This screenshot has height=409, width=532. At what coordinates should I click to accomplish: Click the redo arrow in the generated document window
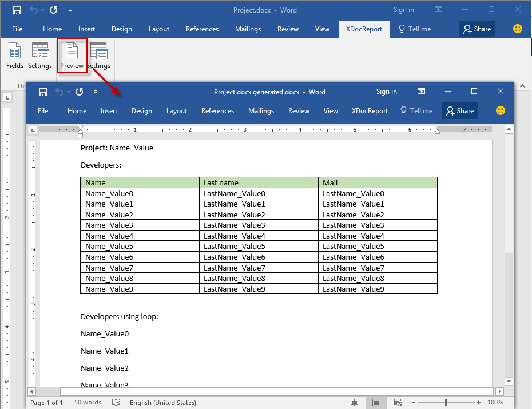[x=79, y=92]
